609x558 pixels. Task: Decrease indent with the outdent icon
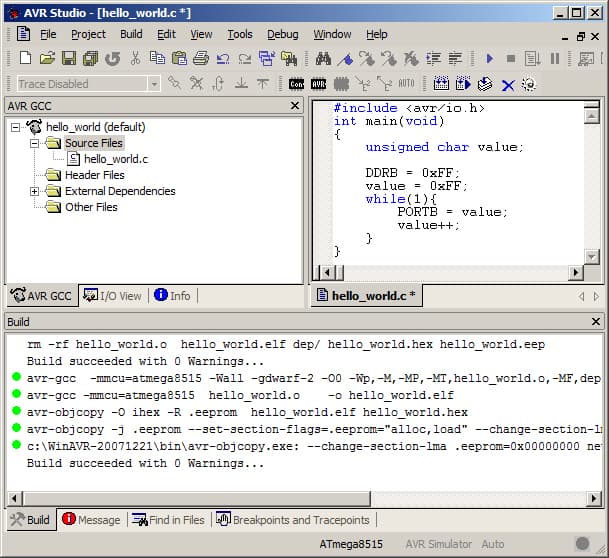click(x=455, y=59)
